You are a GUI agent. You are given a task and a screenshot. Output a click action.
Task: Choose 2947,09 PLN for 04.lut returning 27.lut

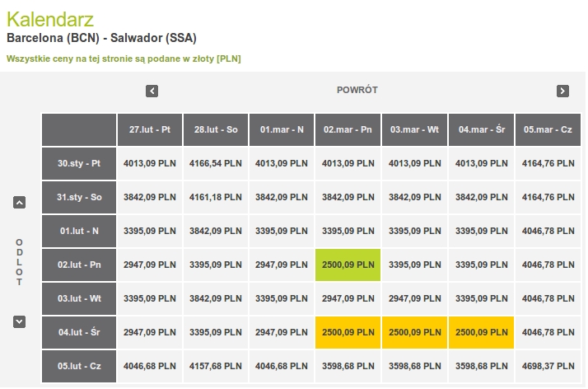pos(150,332)
